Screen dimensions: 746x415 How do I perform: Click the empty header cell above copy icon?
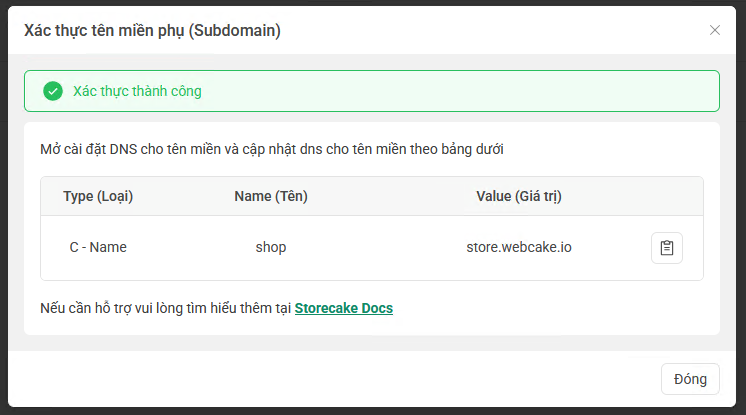click(x=667, y=196)
